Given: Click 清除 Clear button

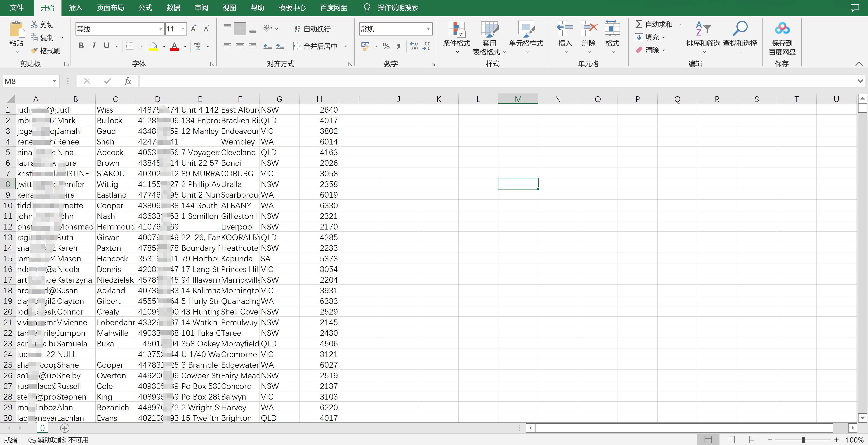Looking at the screenshot, I should [647, 50].
